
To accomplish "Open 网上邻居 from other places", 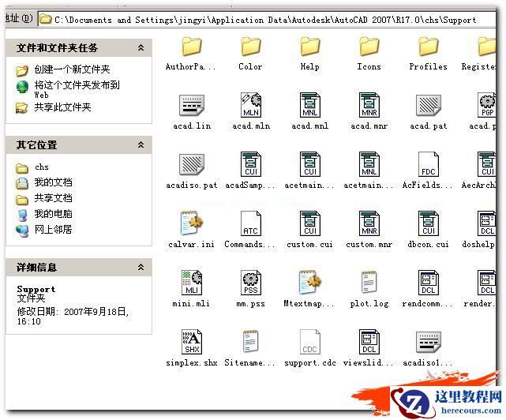I will click(x=53, y=230).
